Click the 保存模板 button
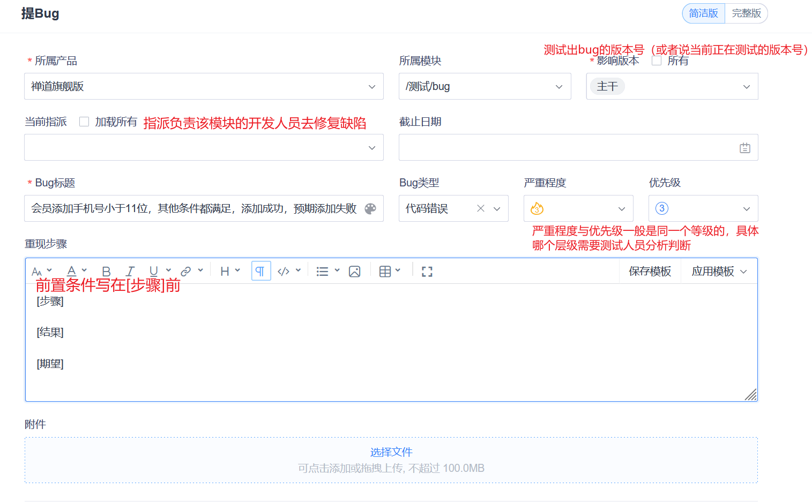 point(650,272)
